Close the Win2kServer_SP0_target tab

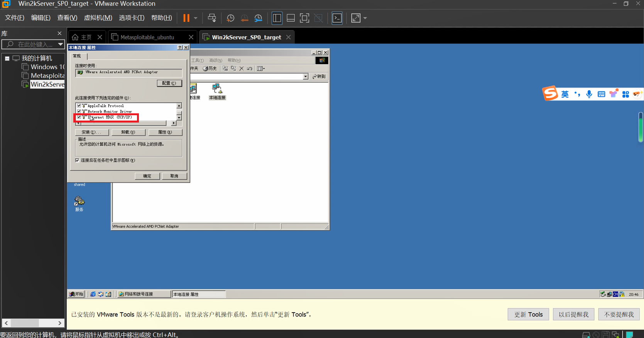point(288,37)
